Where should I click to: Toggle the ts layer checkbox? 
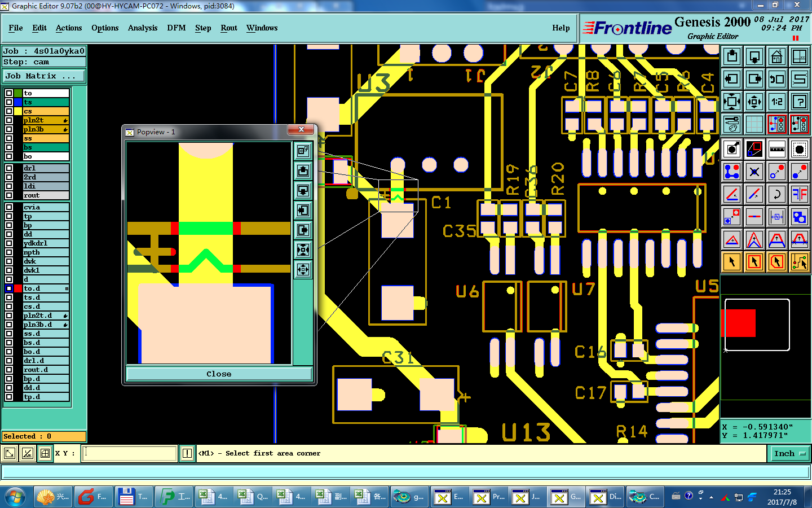tap(9, 102)
